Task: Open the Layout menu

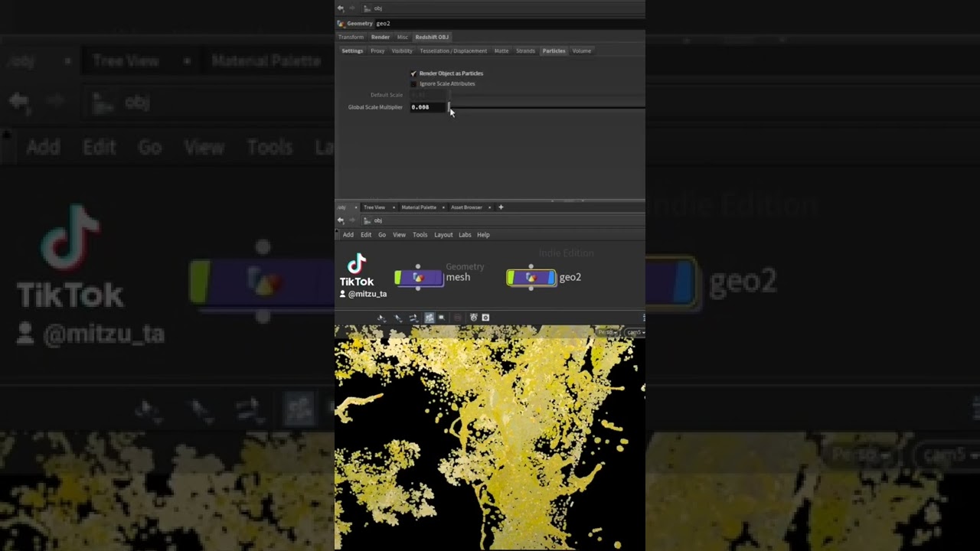Action: click(x=443, y=235)
